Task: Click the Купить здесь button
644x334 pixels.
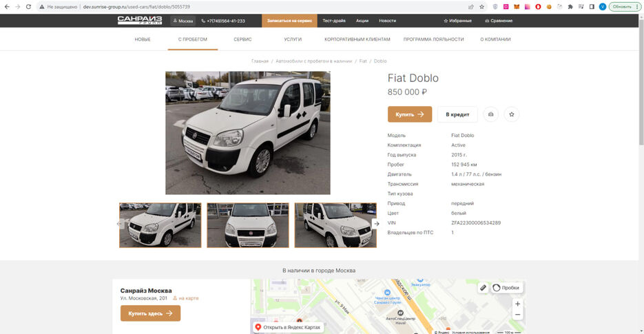Action: (150, 313)
